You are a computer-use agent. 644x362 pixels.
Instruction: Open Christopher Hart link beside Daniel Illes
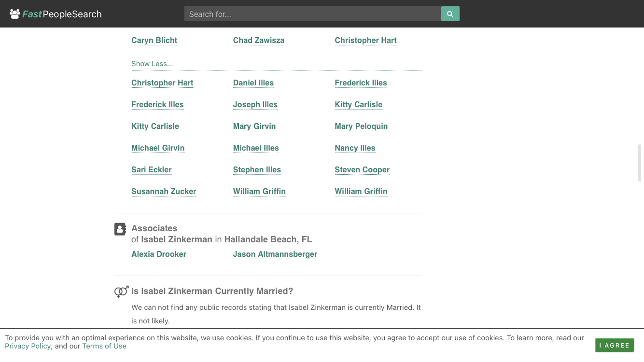162,83
